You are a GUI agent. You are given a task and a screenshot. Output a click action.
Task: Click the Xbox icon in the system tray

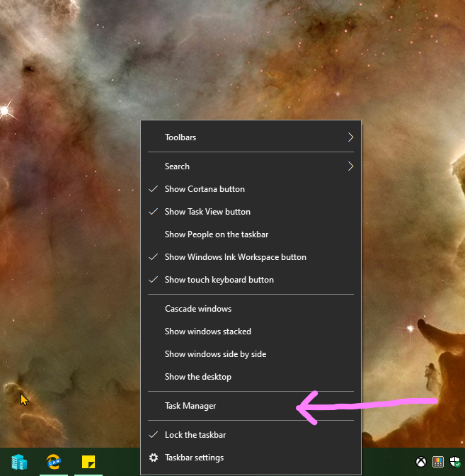(420, 462)
